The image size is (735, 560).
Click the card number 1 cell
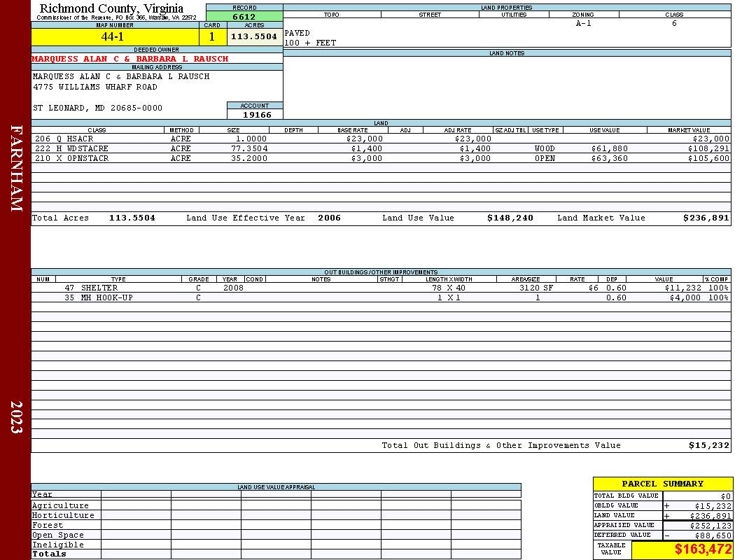coord(213,36)
